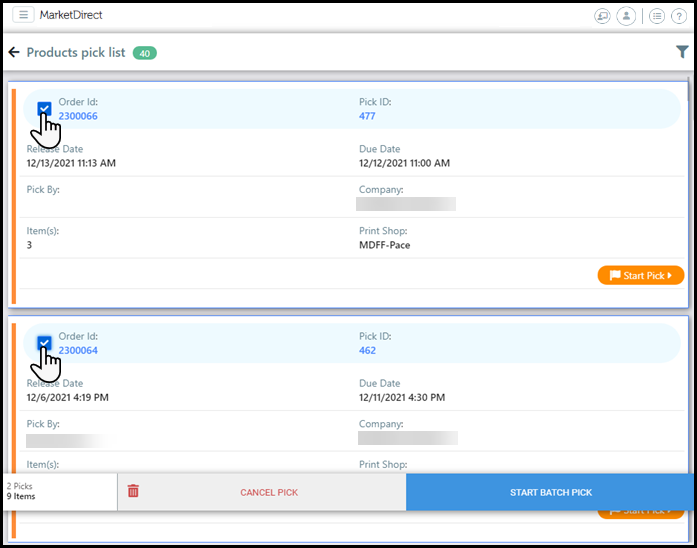Image resolution: width=697 pixels, height=548 pixels.
Task: Open order ID 2300066 link
Action: tap(78, 116)
